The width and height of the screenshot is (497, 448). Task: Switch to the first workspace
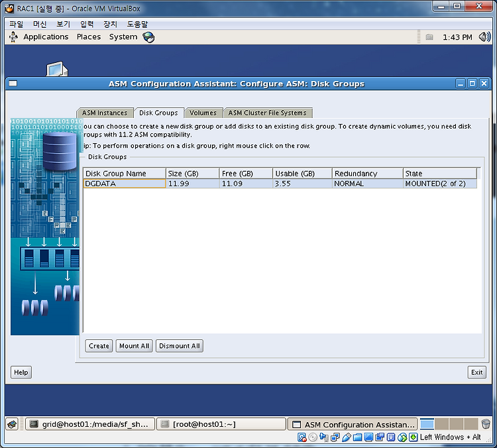tap(427, 424)
